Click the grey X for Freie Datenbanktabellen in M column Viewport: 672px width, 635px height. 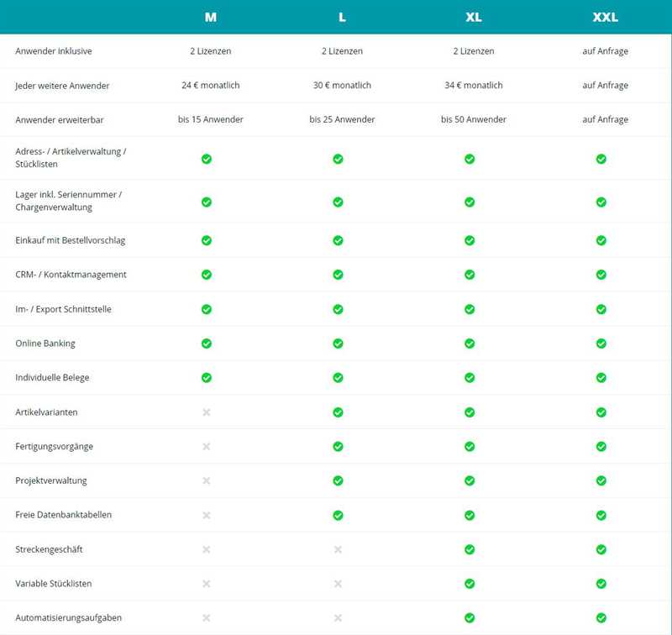pyautogui.click(x=207, y=515)
